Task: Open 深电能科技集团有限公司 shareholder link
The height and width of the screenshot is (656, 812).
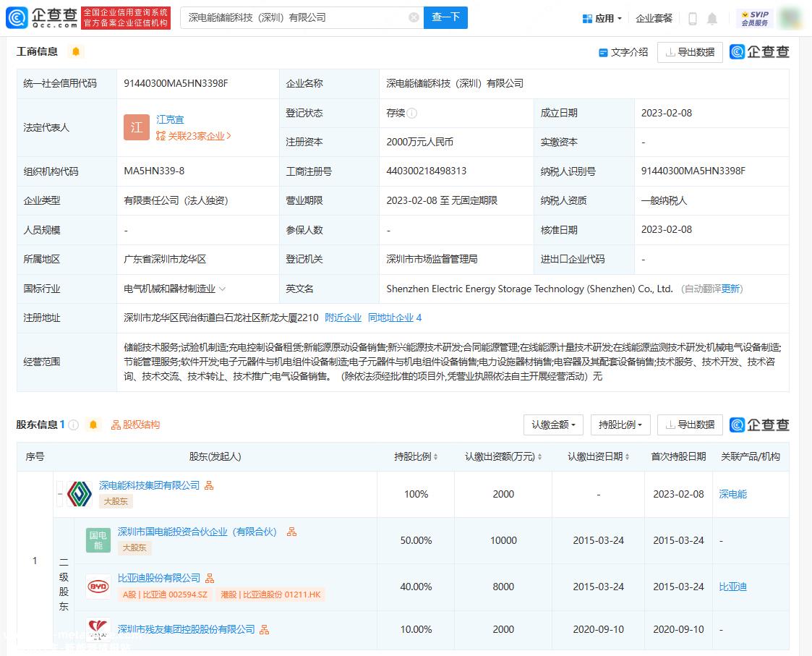Action: (x=149, y=485)
